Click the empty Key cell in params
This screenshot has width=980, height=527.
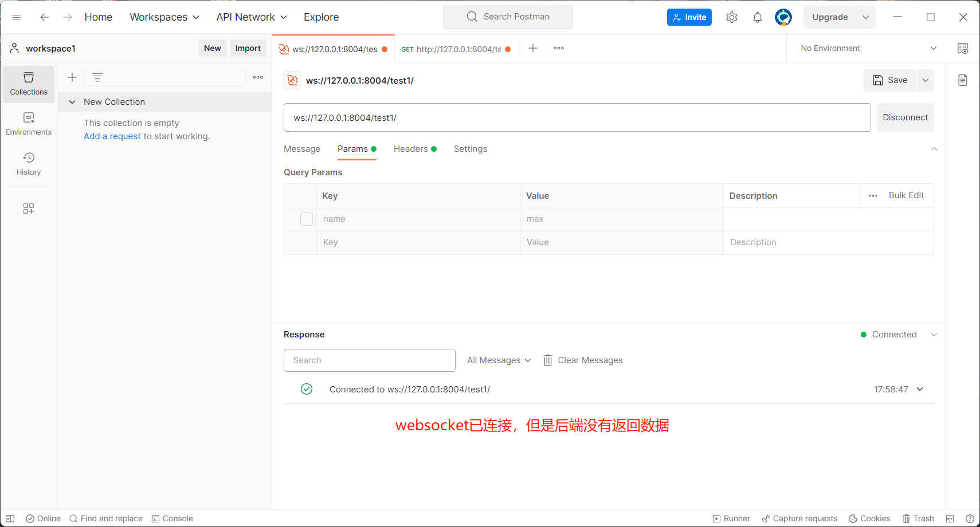click(418, 242)
